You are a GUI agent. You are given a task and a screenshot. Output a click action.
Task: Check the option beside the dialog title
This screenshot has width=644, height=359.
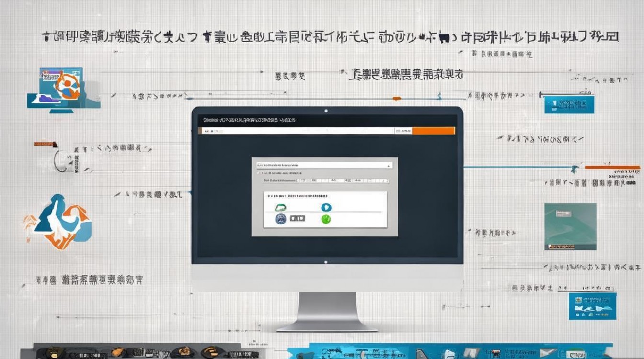click(268, 196)
